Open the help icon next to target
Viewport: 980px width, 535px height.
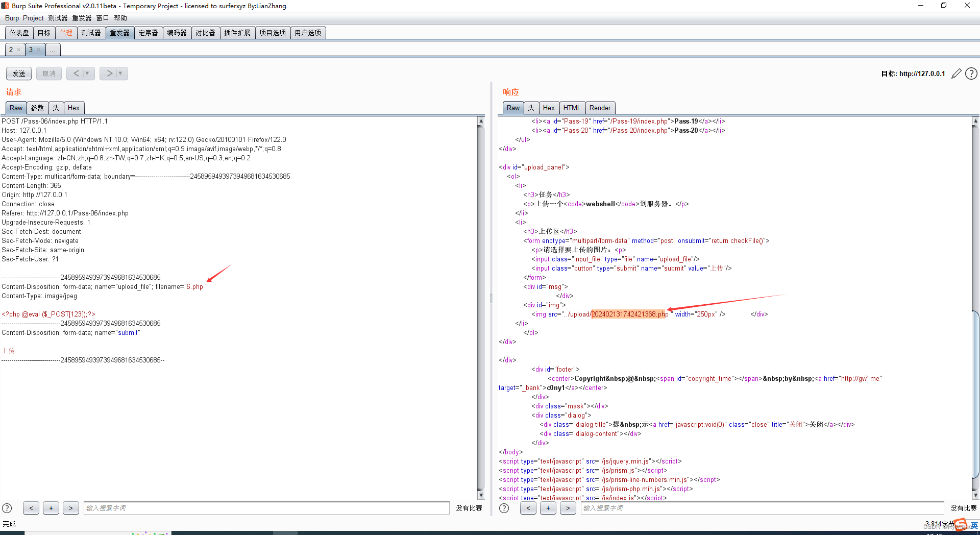pyautogui.click(x=971, y=74)
